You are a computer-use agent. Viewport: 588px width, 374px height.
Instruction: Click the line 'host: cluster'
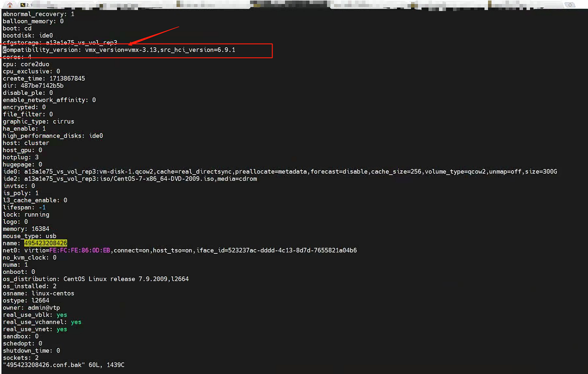click(26, 143)
